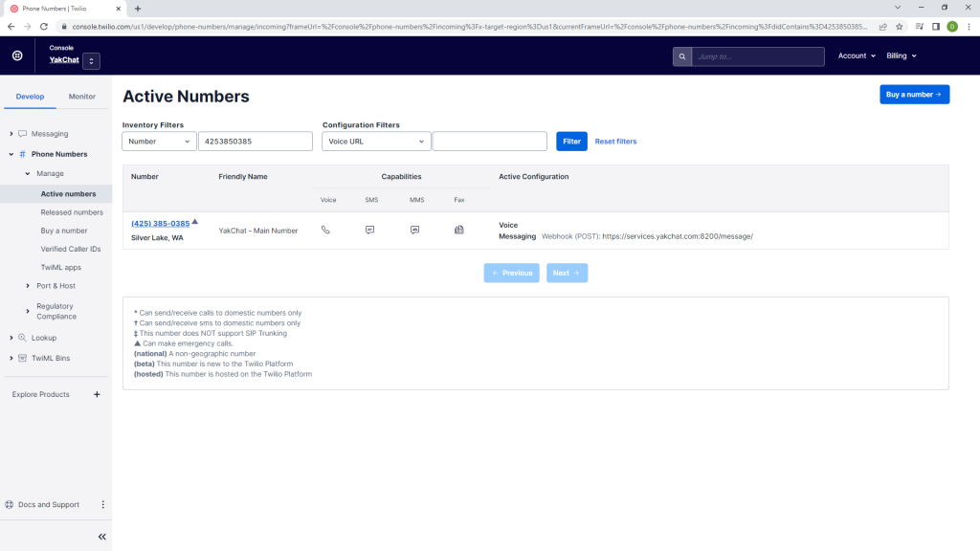The image size is (980, 551).
Task: Expand the Lookup sidebar section
Action: tap(11, 338)
